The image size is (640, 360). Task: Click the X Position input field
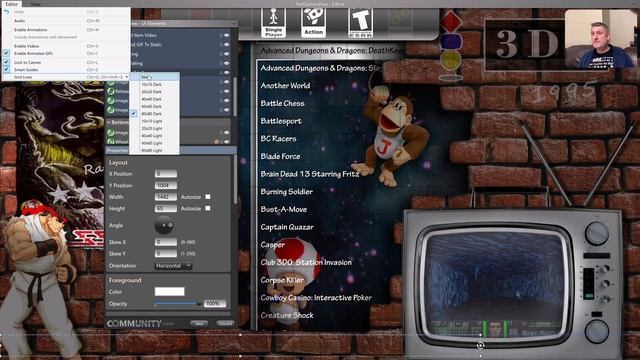pyautogui.click(x=166, y=174)
